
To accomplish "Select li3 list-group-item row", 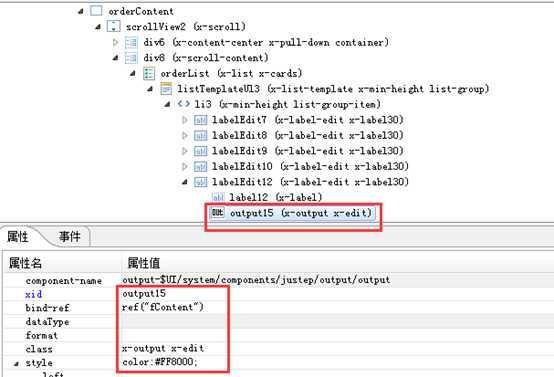I will pyautogui.click(x=288, y=104).
